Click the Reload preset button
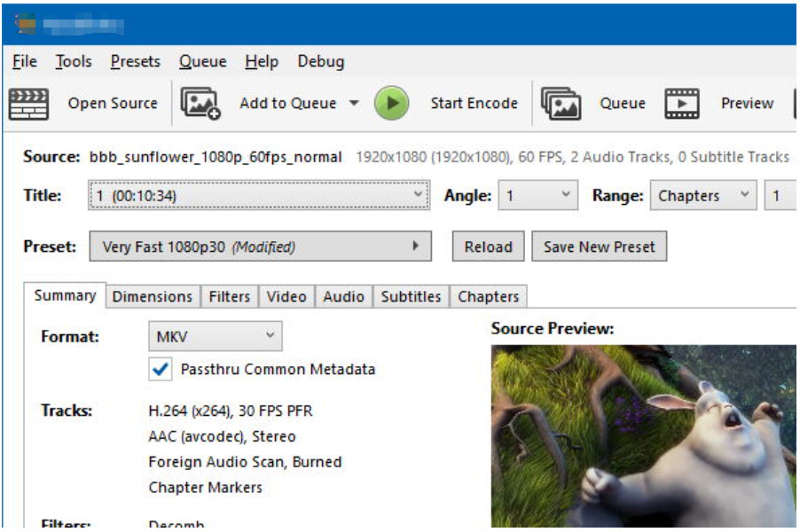 click(489, 246)
